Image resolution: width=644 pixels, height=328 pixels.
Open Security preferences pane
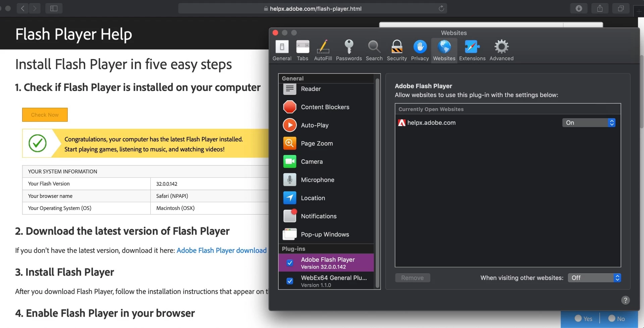397,51
